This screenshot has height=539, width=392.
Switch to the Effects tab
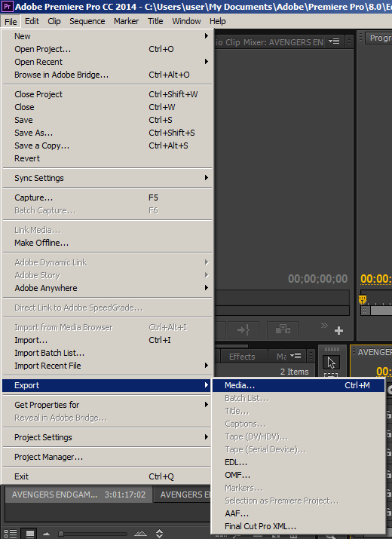tap(243, 357)
